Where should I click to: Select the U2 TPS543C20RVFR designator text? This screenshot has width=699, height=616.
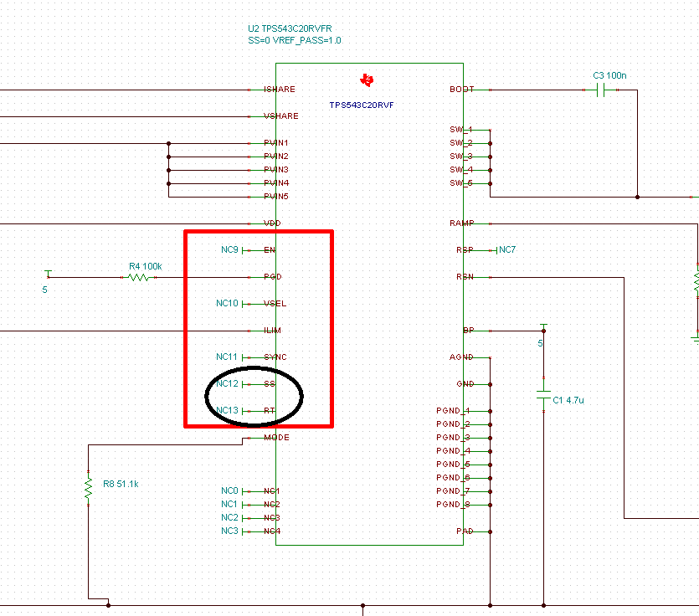290,28
